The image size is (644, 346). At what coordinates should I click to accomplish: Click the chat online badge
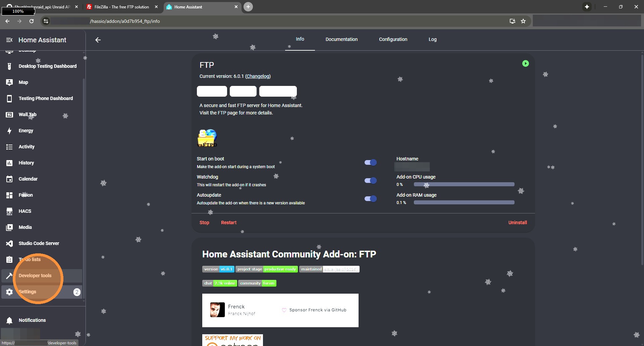click(x=219, y=283)
